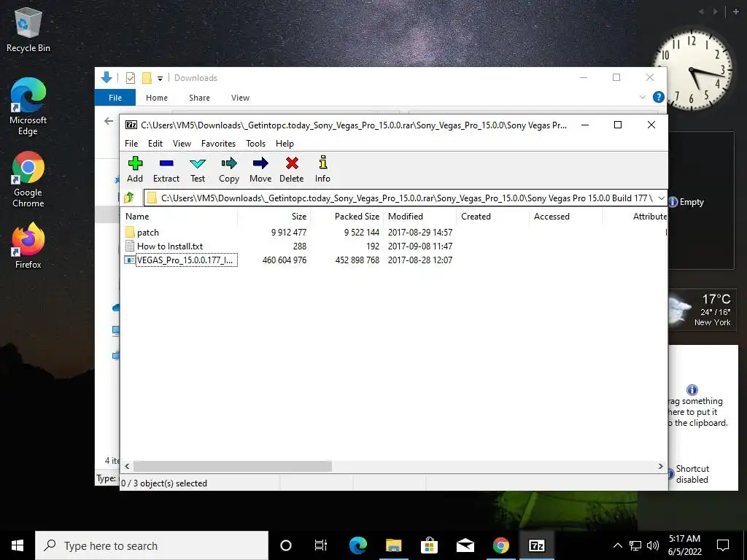
Task: Open the Mail app from the taskbar
Action: pos(465,545)
